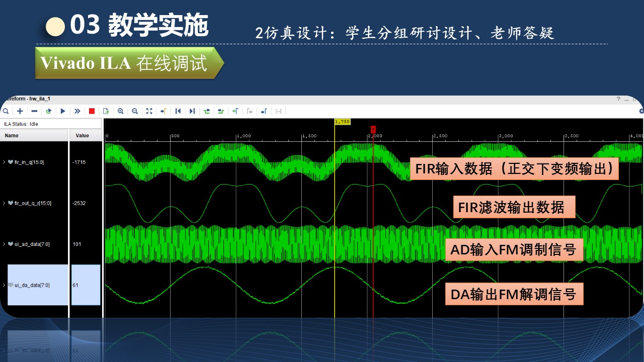Zoom in on the waveform
This screenshot has width=644, height=362.
pyautogui.click(x=120, y=111)
